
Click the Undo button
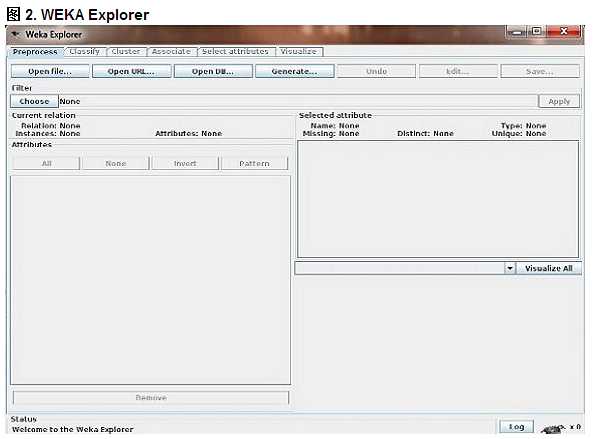pos(376,71)
